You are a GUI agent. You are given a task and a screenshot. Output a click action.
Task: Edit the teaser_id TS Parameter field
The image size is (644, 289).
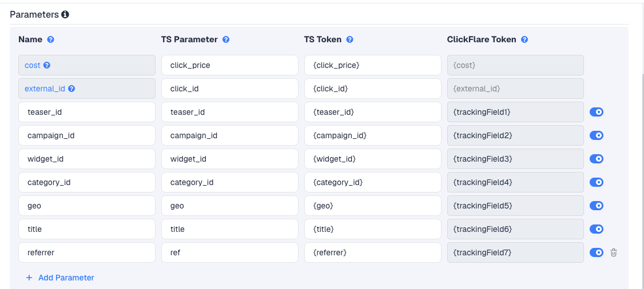pos(229,112)
